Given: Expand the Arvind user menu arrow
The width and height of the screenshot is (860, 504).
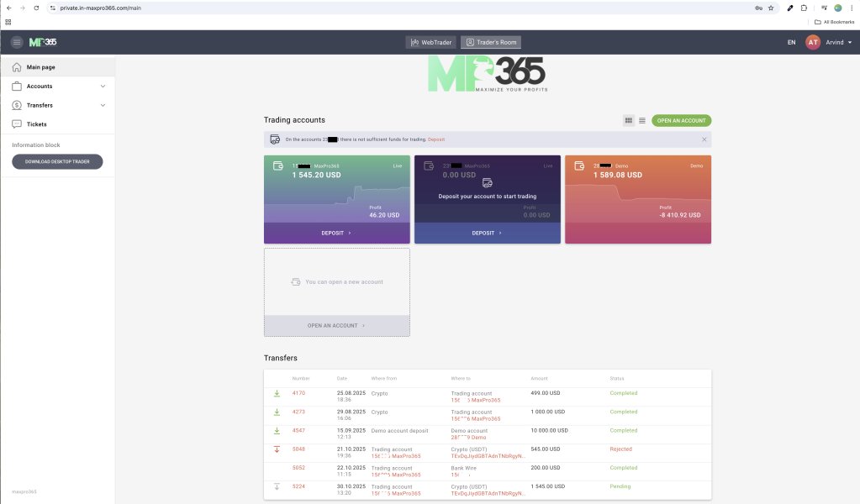Looking at the screenshot, I should coord(850,42).
